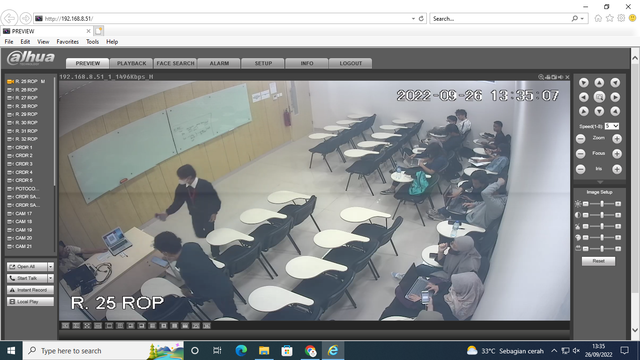
Task: Click the Iris plus button
Action: tap(617, 169)
